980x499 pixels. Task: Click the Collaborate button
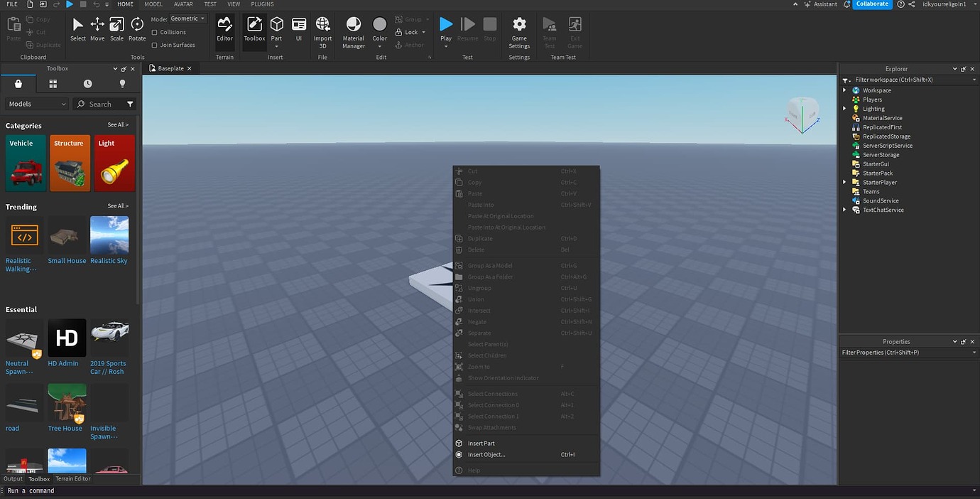[871, 4]
